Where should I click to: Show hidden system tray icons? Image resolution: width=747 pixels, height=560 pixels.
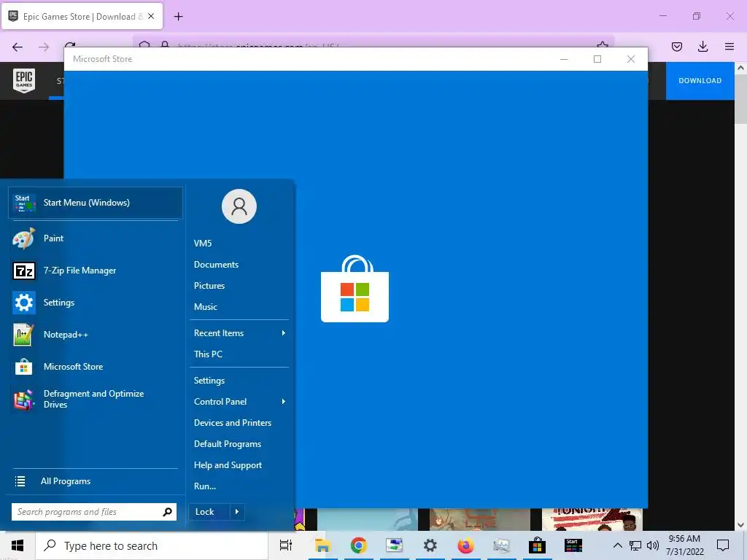click(617, 545)
